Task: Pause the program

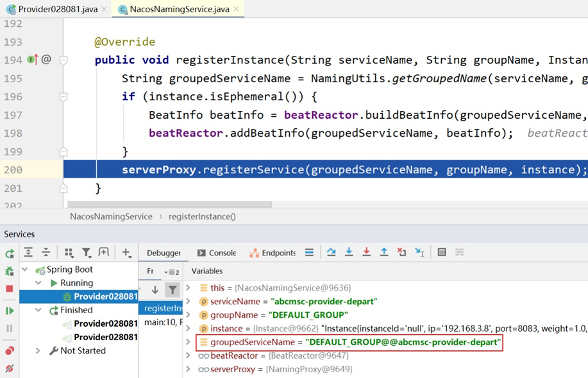Action: pyautogui.click(x=10, y=329)
